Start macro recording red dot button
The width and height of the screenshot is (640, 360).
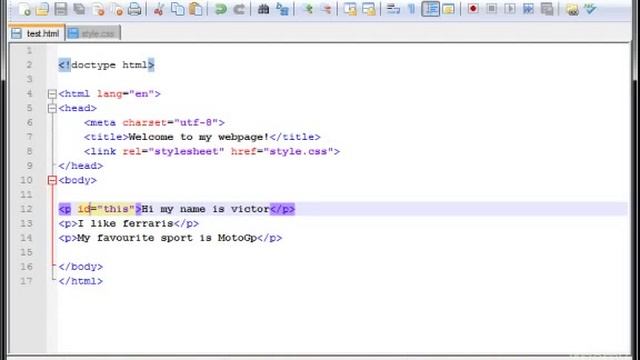pyautogui.click(x=473, y=9)
